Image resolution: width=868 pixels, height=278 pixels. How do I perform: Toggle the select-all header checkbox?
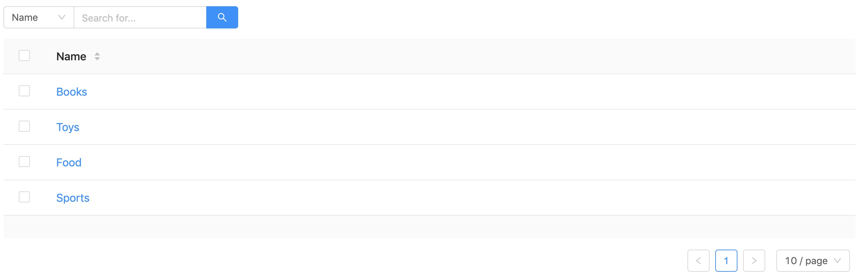(24, 55)
